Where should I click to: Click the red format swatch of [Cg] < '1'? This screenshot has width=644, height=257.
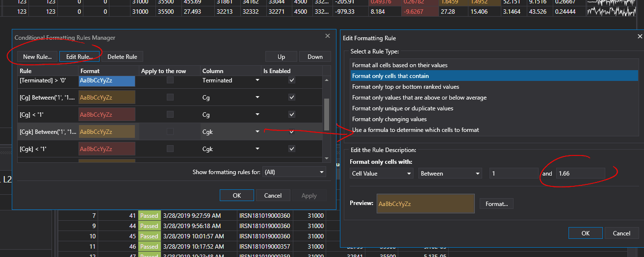(x=107, y=115)
